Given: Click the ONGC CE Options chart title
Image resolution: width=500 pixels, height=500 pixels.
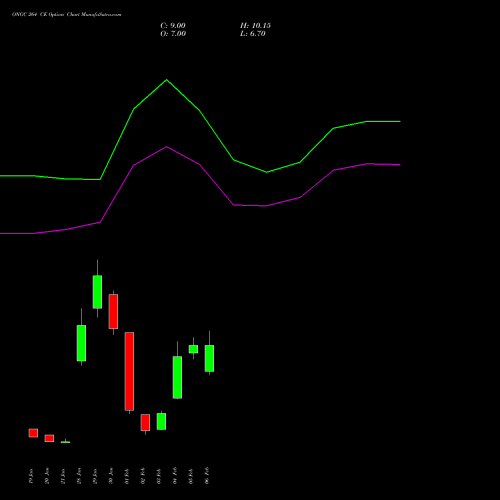Looking at the screenshot, I should coord(67,15).
